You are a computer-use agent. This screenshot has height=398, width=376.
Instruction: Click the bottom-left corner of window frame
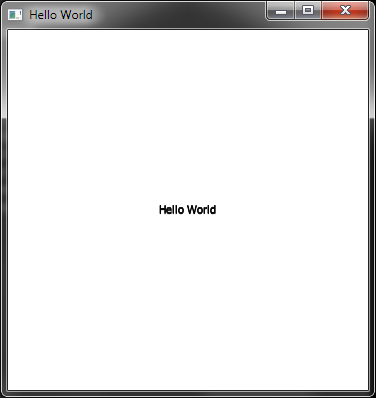(3, 394)
